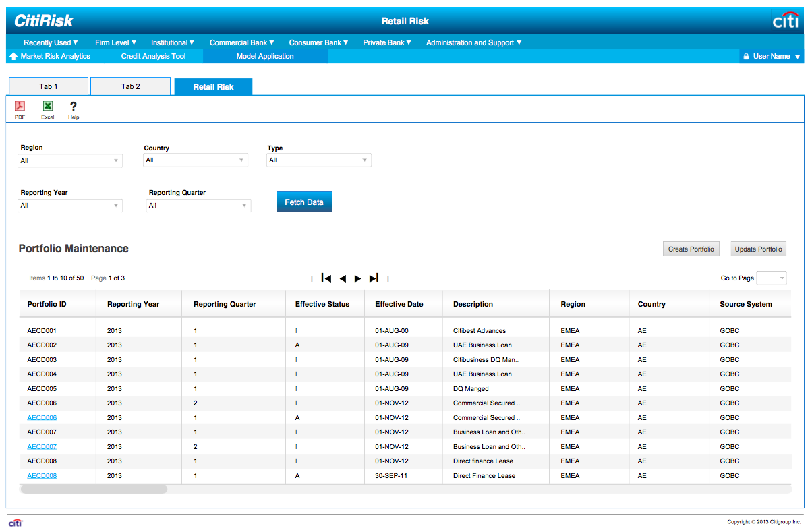
Task: Select the Model Application tab
Action: coord(265,57)
